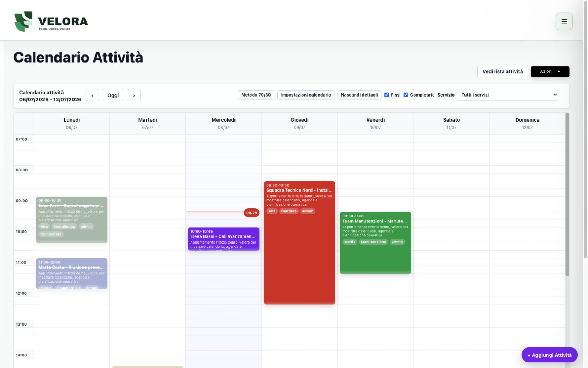Select the Martedì 07/07 column header
This screenshot has height=368, width=588.
[148, 123]
